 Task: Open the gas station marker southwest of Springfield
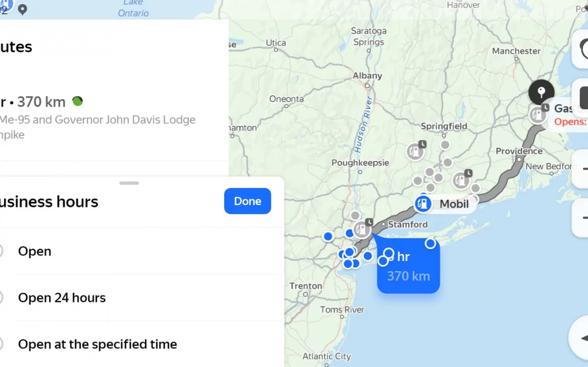(x=415, y=151)
